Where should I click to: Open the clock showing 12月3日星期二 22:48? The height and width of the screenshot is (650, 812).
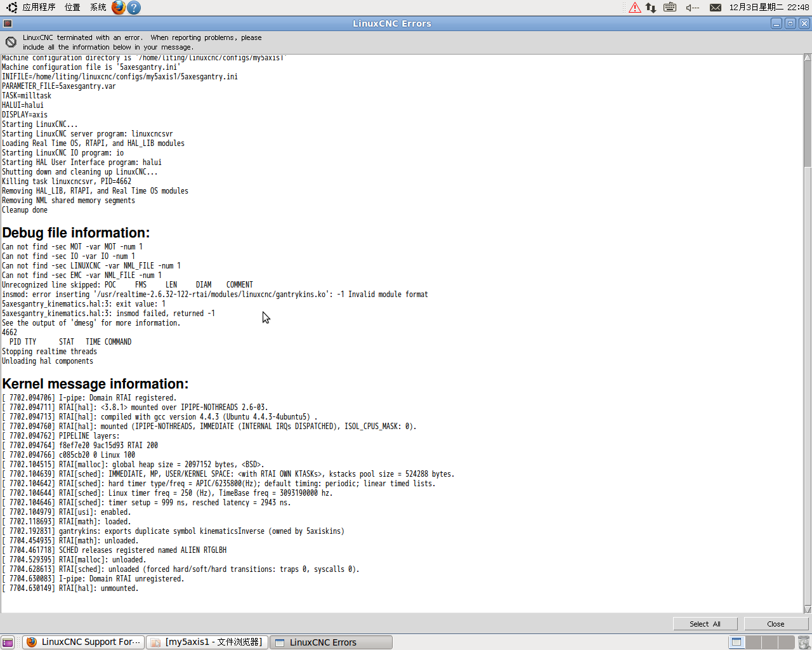[x=769, y=7]
